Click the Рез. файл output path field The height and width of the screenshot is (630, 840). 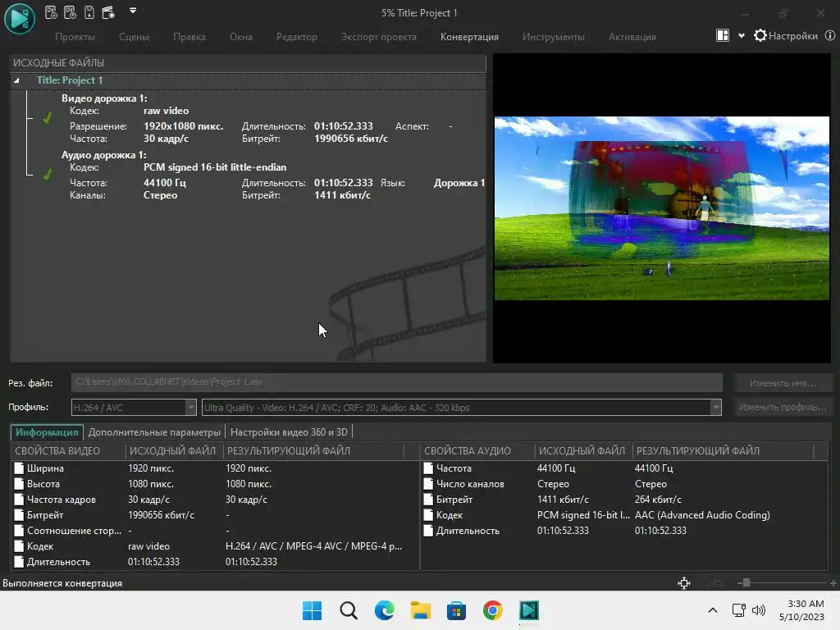(396, 382)
